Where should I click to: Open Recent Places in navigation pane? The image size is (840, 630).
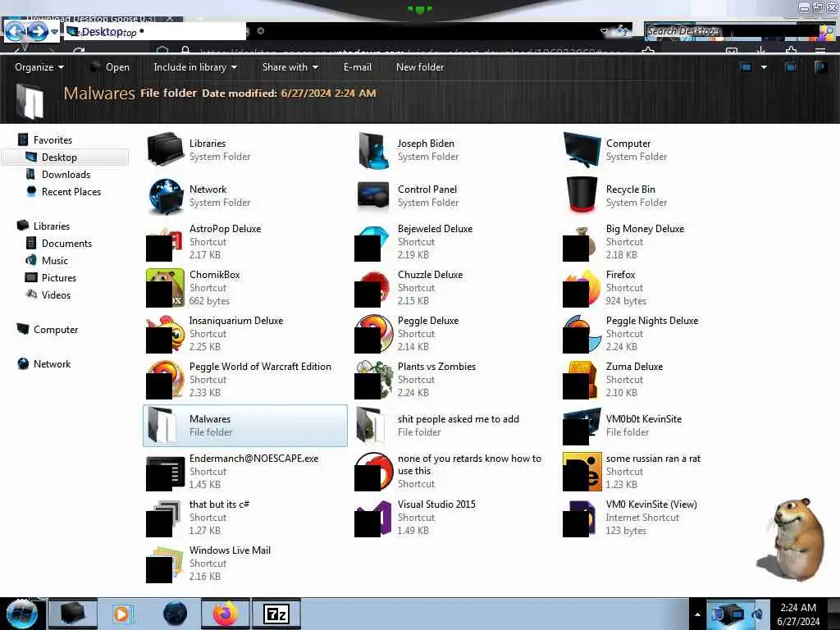click(x=71, y=191)
